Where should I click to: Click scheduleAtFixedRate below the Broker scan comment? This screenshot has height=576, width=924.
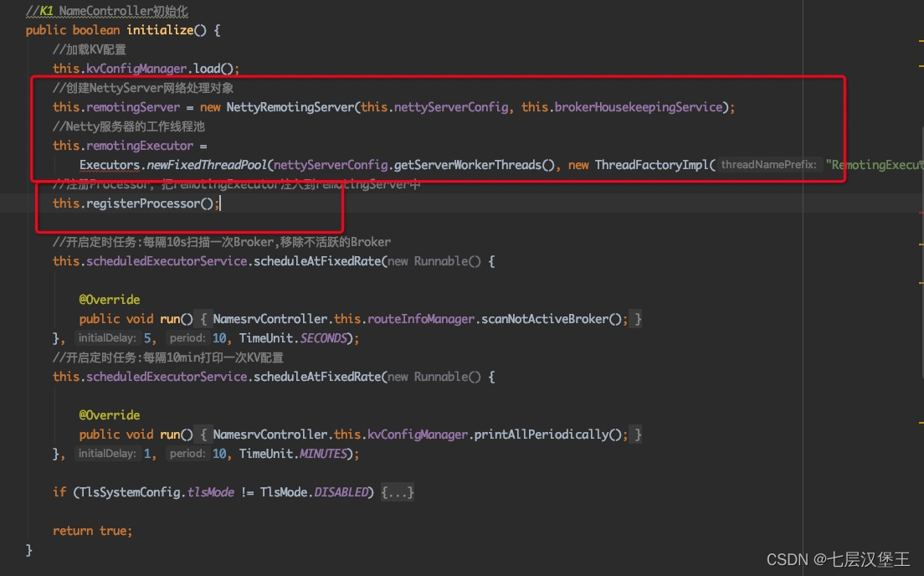tap(317, 261)
